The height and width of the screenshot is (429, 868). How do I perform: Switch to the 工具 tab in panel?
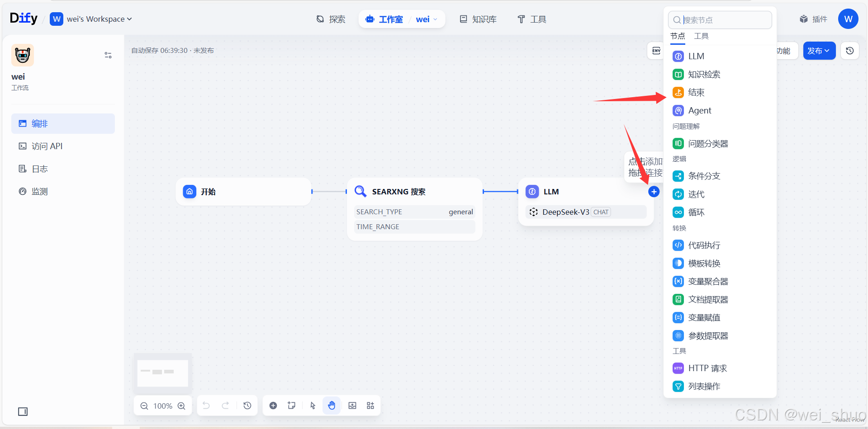click(x=701, y=36)
